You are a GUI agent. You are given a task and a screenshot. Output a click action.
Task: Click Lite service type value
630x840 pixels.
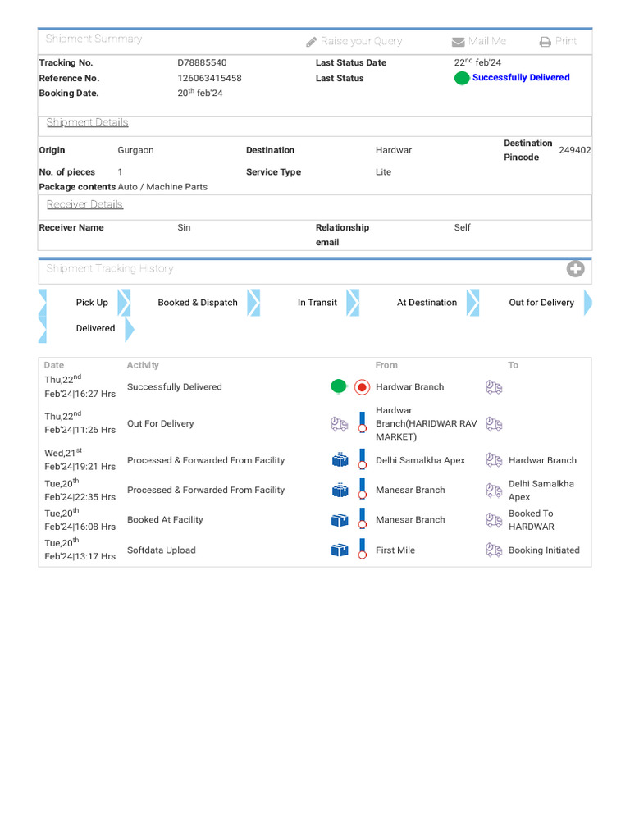[383, 172]
